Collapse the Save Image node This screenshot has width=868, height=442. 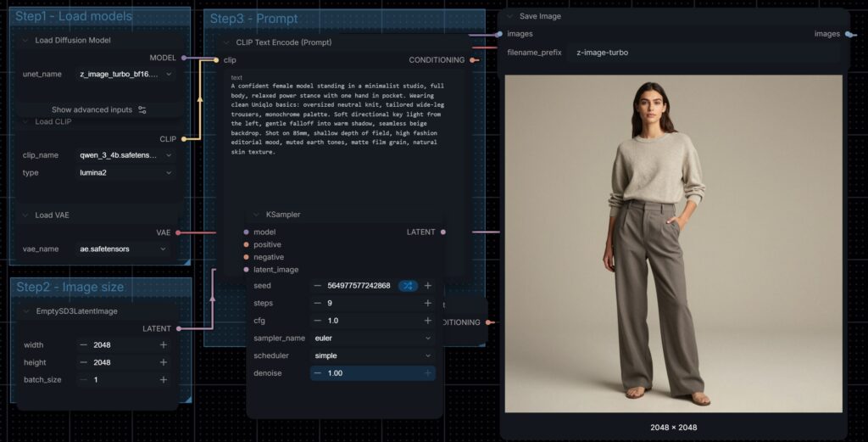pyautogui.click(x=509, y=17)
